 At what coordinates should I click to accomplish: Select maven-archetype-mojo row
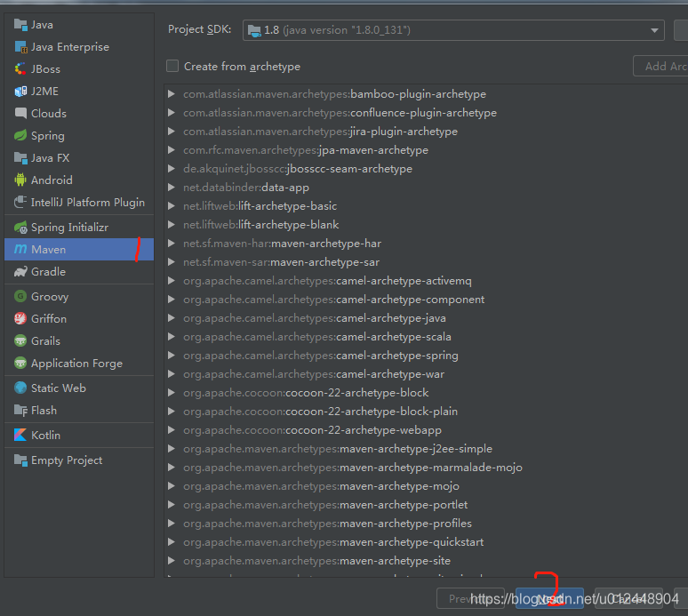pyautogui.click(x=426, y=486)
